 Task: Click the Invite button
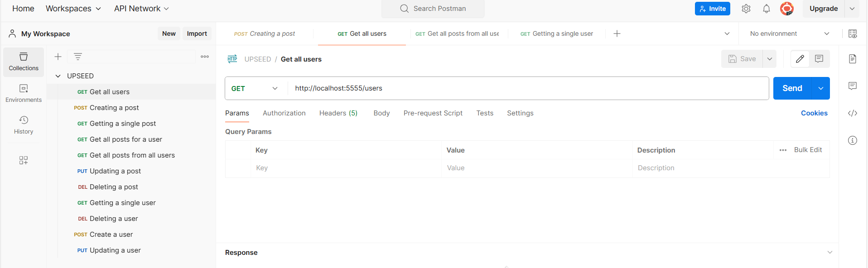[713, 9]
